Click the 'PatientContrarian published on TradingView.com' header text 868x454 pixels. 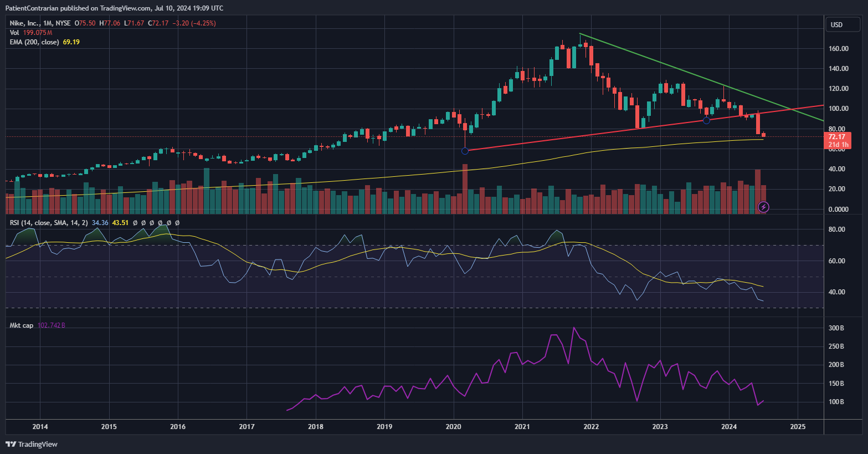(x=78, y=8)
